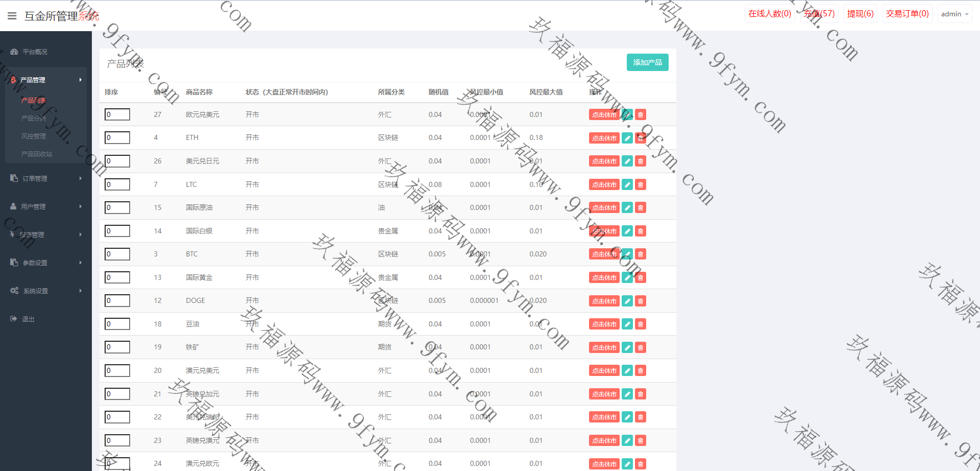
Task: Remove the 澳元兑美元 row using trash icon
Action: 641,371
